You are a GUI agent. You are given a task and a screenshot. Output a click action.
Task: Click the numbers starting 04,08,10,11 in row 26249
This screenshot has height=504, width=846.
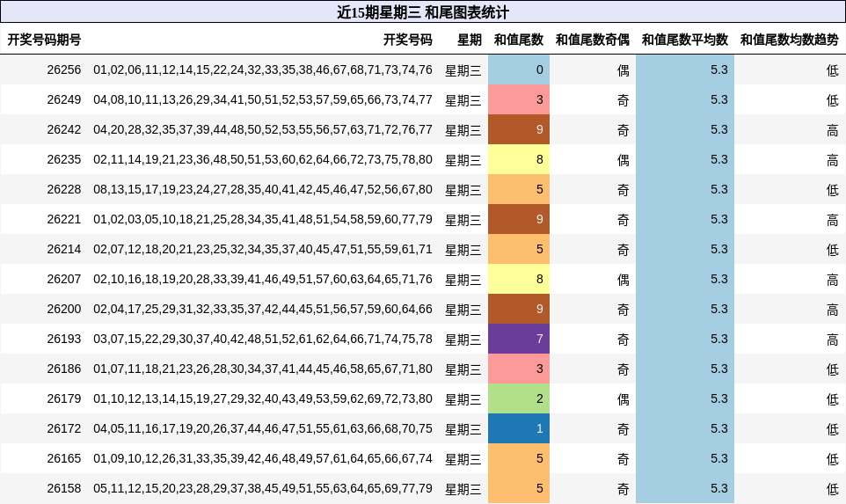[x=263, y=99]
